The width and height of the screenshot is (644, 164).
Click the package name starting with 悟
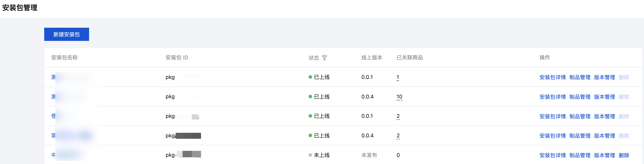53,116
